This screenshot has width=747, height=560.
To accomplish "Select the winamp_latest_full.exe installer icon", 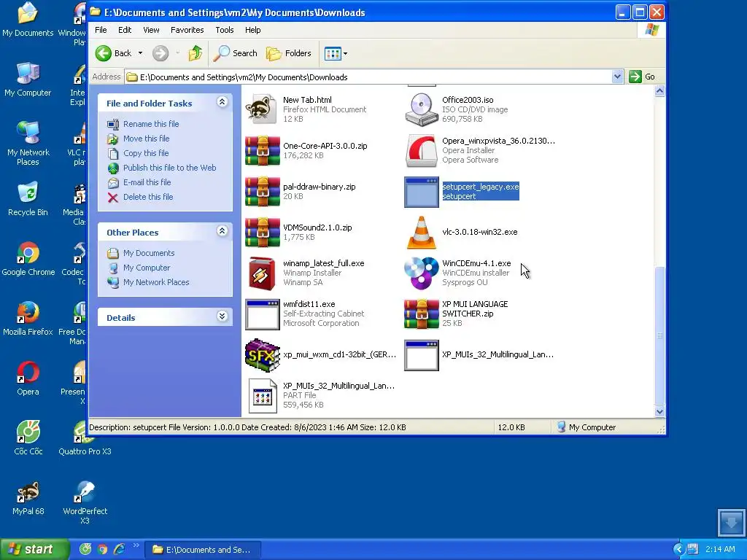I will click(x=262, y=273).
